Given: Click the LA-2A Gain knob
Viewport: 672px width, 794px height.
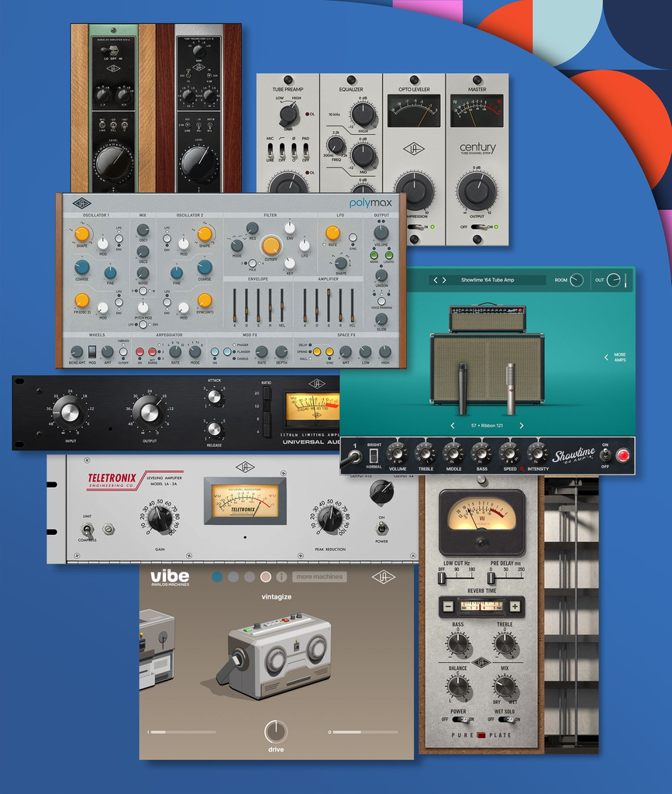Looking at the screenshot, I should click(x=160, y=520).
